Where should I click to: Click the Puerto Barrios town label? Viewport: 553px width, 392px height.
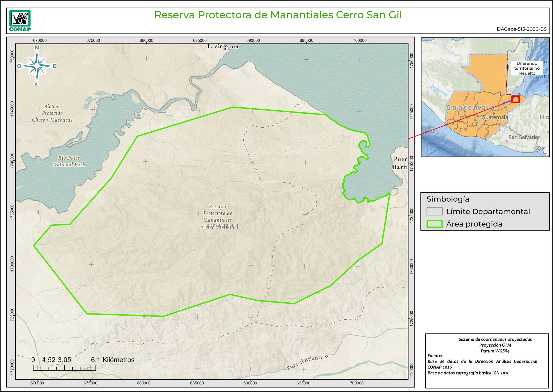click(400, 163)
